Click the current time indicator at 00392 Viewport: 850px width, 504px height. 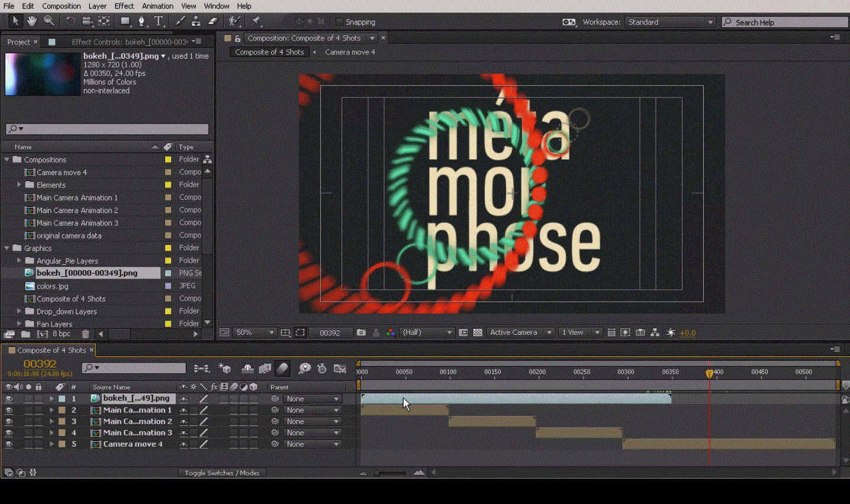point(709,373)
